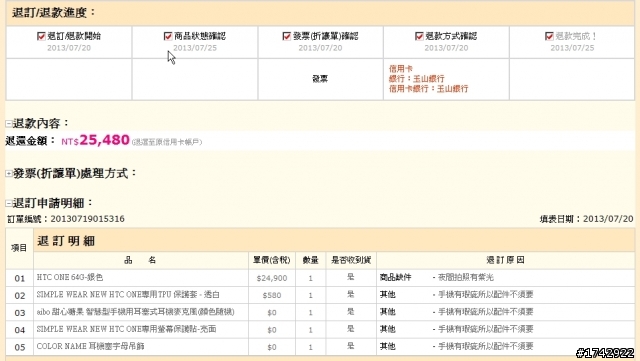
Task: Select 商品缺件 reason category
Action: [x=395, y=277]
